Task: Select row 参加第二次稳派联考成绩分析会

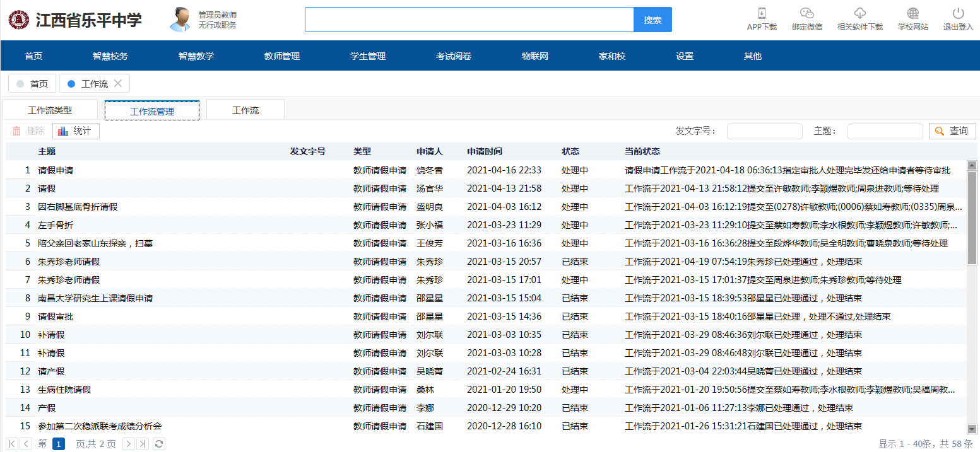Action: tap(486, 426)
